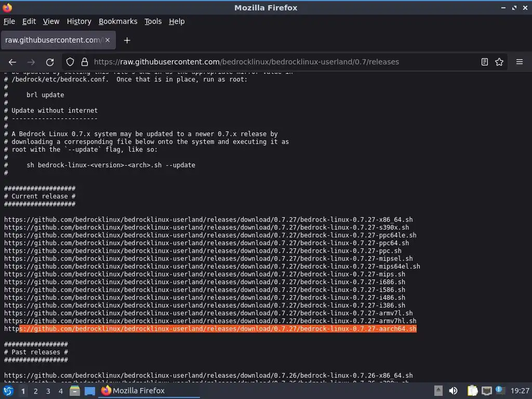
Task: Click the 0.7.27 armv7l.sh URL line
Action: (208, 313)
